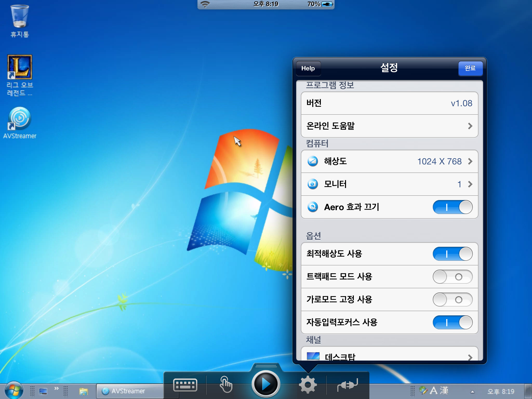This screenshot has width=532, height=399.
Task: Toggle the Aero 효과 끄기 switch
Action: pyautogui.click(x=453, y=207)
